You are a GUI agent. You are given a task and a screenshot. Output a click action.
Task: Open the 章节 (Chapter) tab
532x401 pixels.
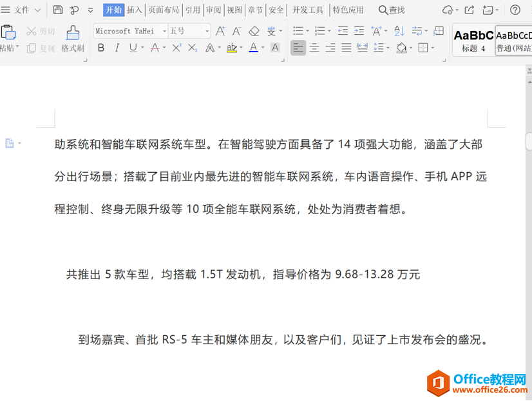point(255,10)
